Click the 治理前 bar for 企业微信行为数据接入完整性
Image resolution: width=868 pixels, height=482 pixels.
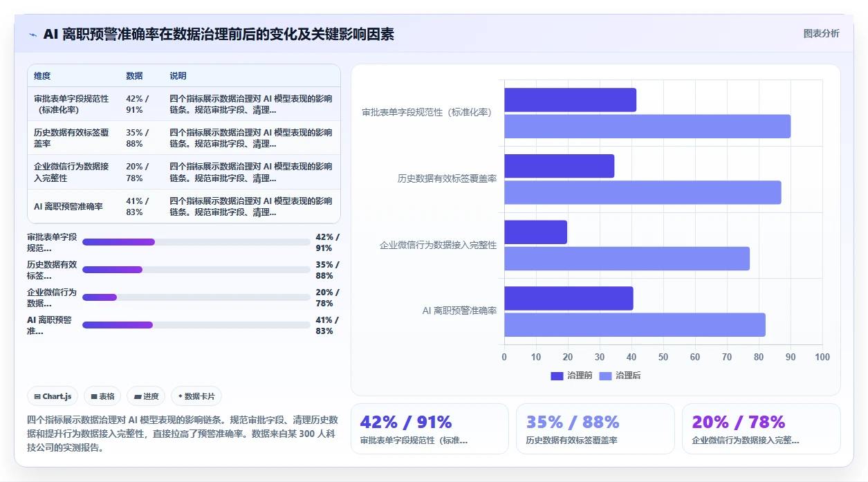tap(535, 232)
